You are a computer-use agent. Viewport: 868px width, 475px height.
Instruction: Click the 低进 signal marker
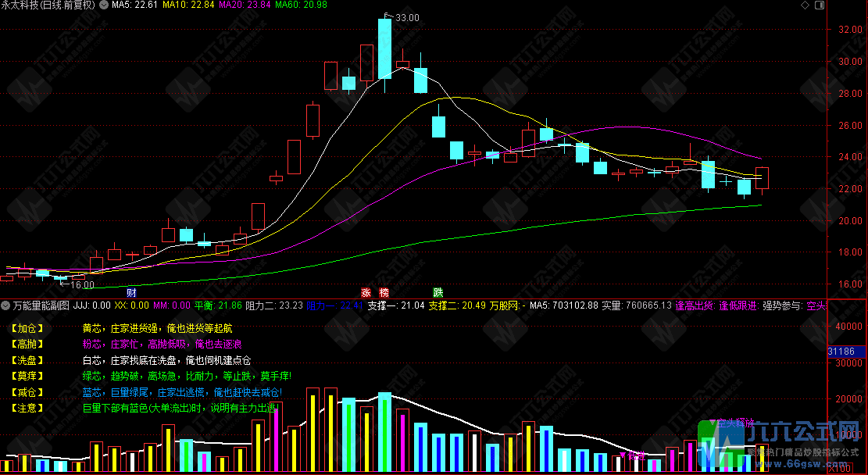633,456
